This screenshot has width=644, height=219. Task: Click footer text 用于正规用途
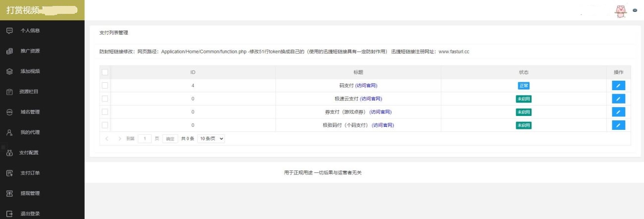pos(298,173)
